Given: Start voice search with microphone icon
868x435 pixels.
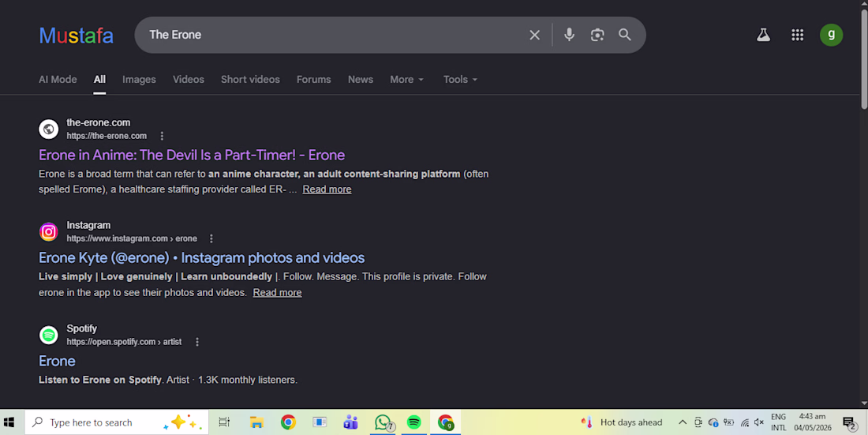Looking at the screenshot, I should pyautogui.click(x=569, y=35).
